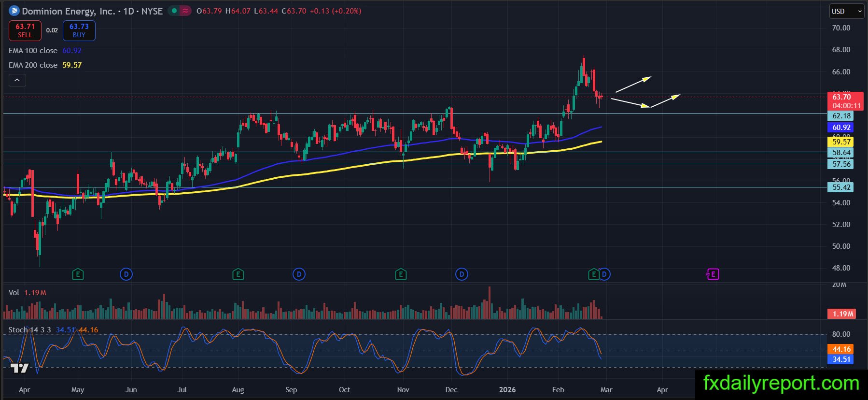
Task: Click the blue 34.51 Stoch axis label
Action: tap(841, 359)
